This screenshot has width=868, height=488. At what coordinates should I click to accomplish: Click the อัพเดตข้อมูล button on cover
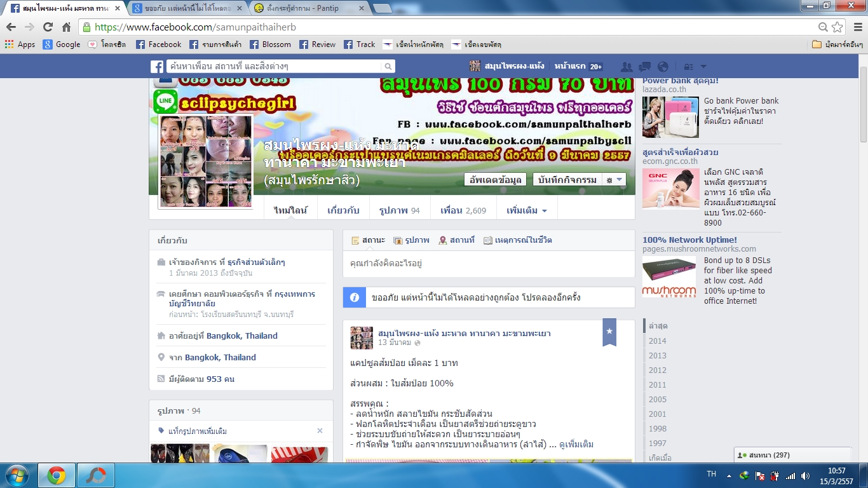[495, 180]
